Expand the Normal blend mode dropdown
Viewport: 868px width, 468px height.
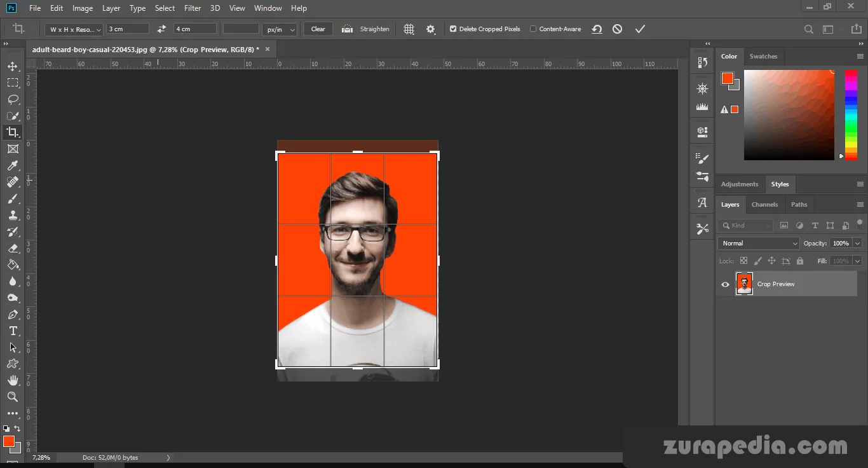[759, 244]
